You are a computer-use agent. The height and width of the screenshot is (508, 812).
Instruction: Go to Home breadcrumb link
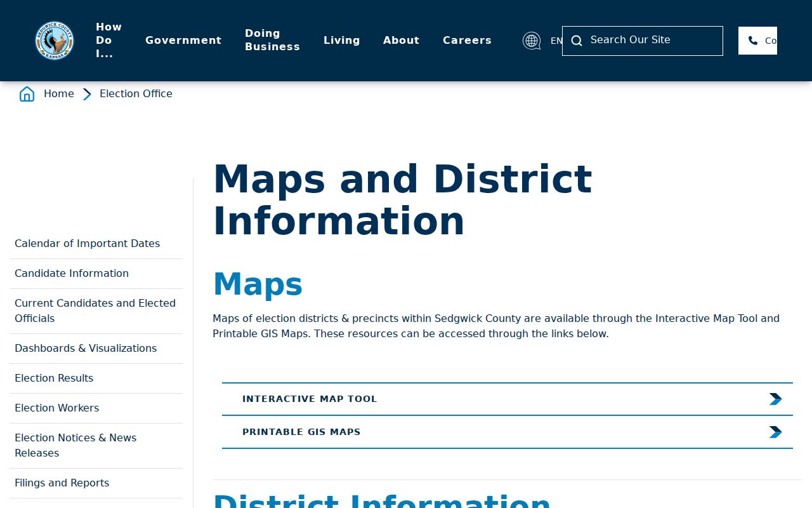(59, 93)
